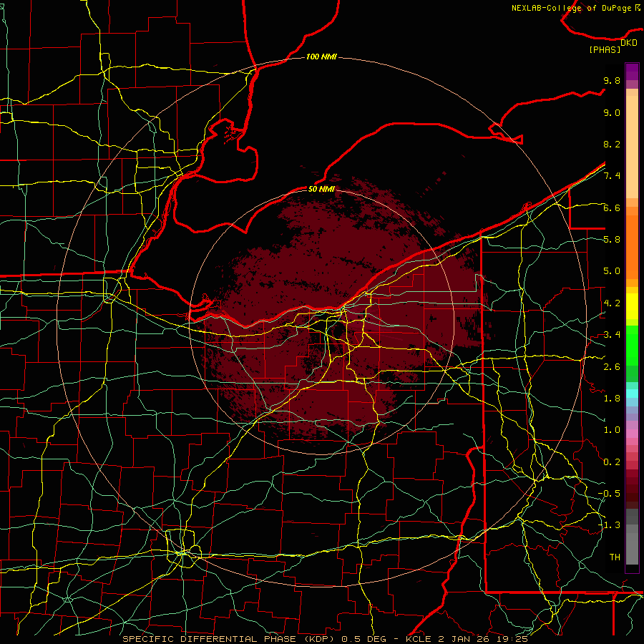This screenshot has height=644, width=644.
Task: Click the [PHAS] legend unit label
Action: pyautogui.click(x=605, y=49)
